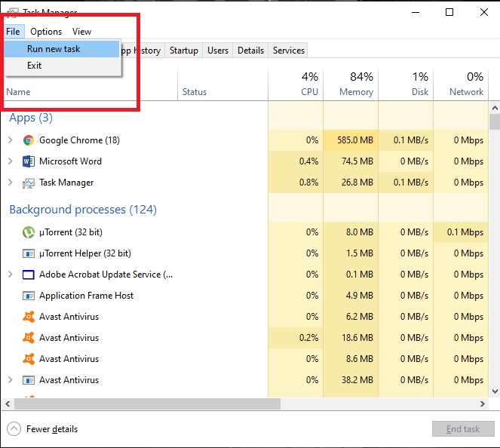This screenshot has width=500, height=448.
Task: Click the 0.1 Mbps network cell
Action: point(461,232)
